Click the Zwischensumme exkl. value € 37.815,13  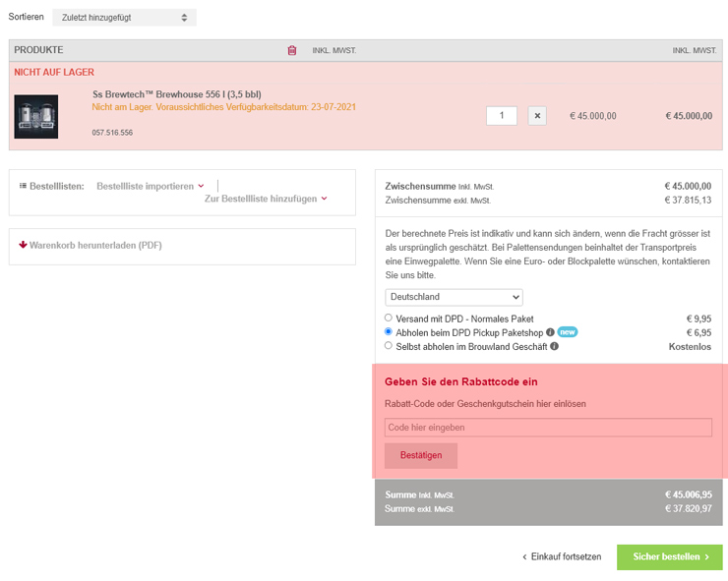click(688, 200)
